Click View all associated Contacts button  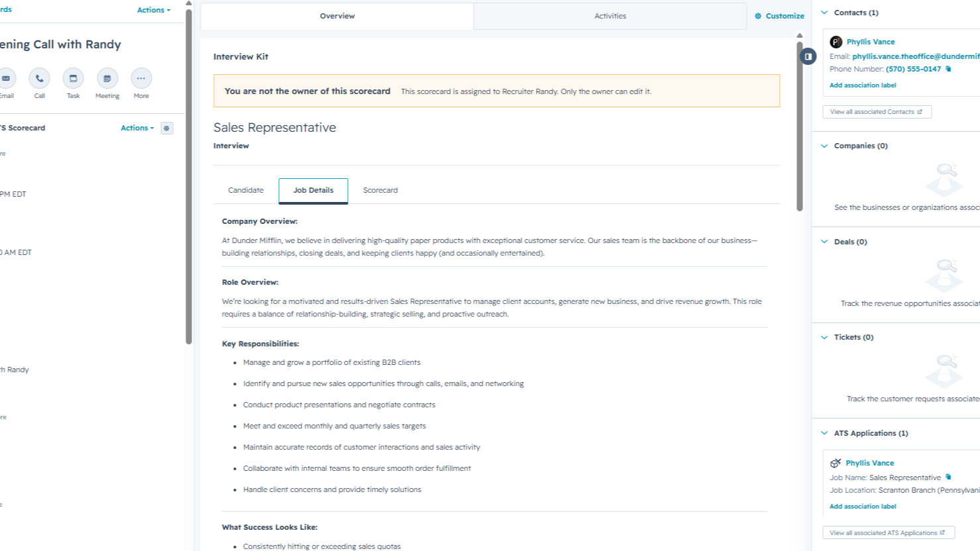pos(877,112)
